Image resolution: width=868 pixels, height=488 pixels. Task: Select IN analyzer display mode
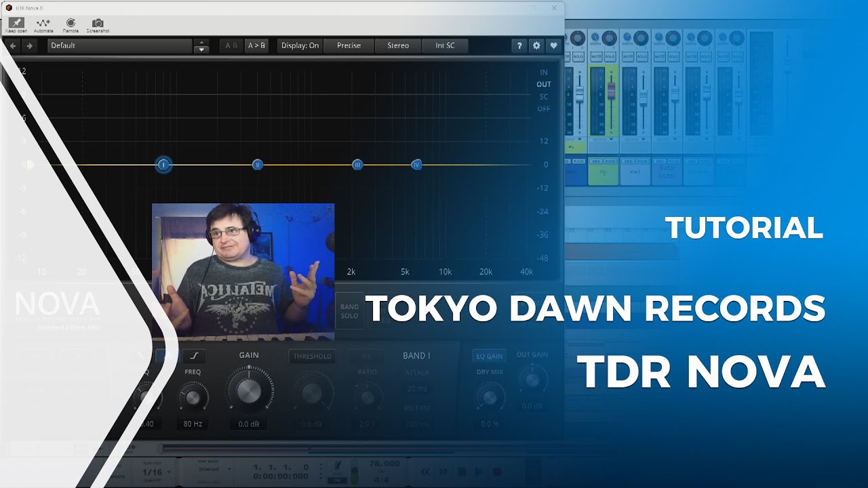543,72
